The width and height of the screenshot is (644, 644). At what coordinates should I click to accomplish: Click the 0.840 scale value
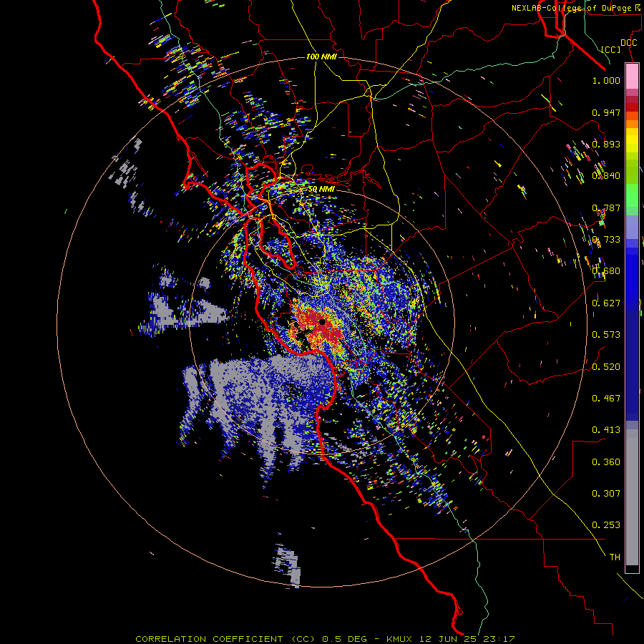606,176
